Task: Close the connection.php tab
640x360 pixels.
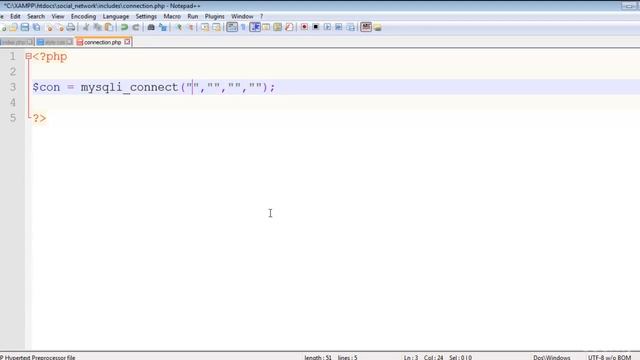Action: coord(127,42)
